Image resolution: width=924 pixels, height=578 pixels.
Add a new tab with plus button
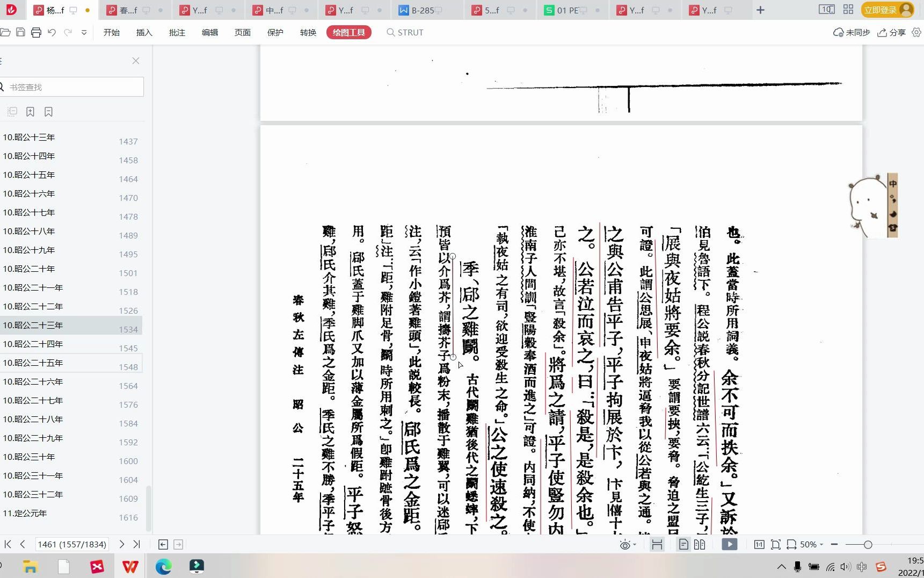[x=760, y=10]
